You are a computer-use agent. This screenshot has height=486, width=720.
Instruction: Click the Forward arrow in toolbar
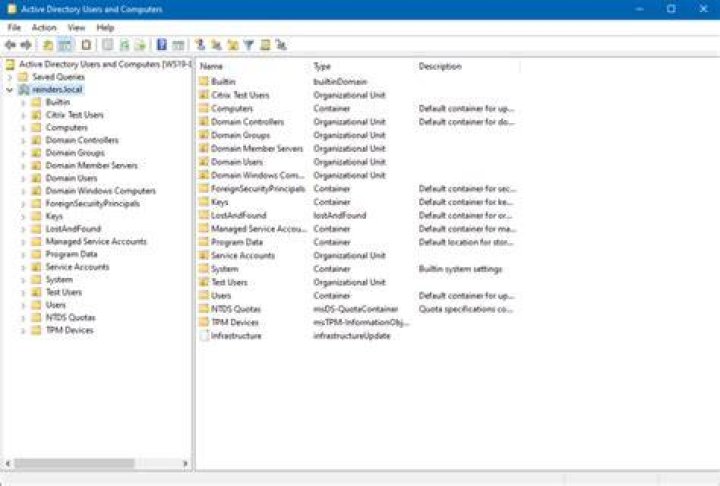coord(26,45)
